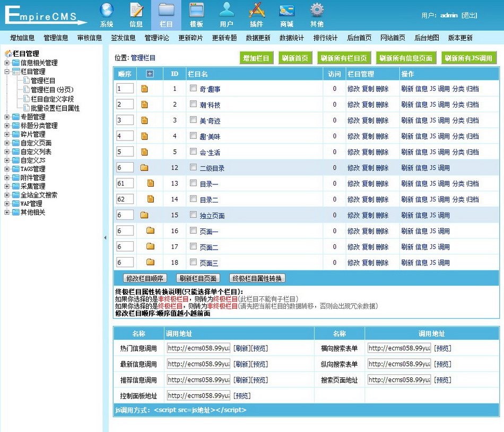Open the 信息 notepad icon

coord(136,10)
